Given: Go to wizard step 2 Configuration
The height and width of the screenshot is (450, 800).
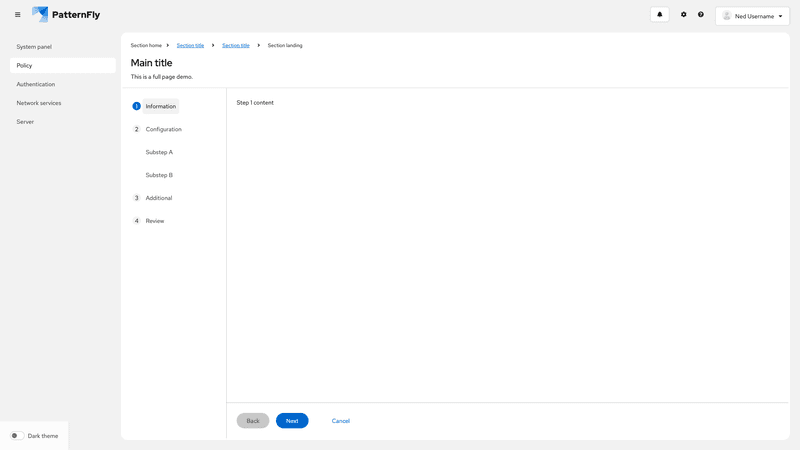Looking at the screenshot, I should [163, 129].
